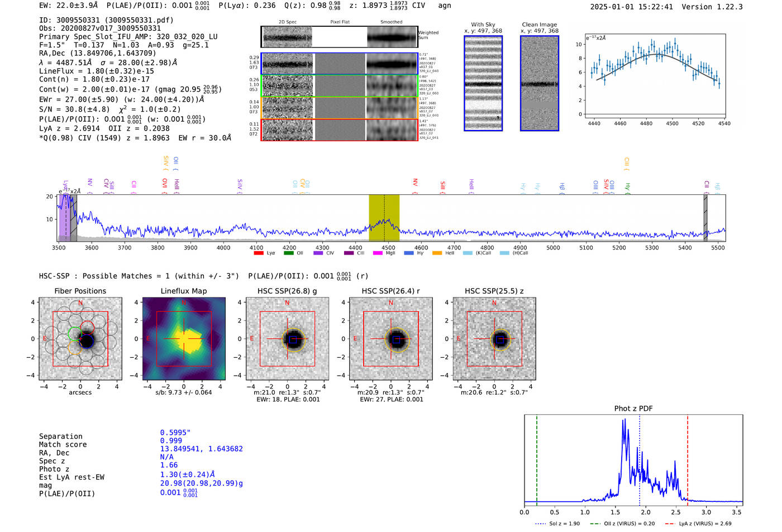The image size is (782, 532).
Task: Click the red fiber circle in Fiber Positions
Action: (x=87, y=328)
